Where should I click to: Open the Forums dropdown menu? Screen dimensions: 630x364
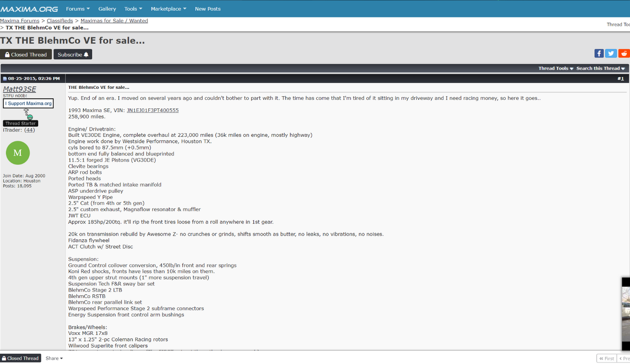coord(78,9)
